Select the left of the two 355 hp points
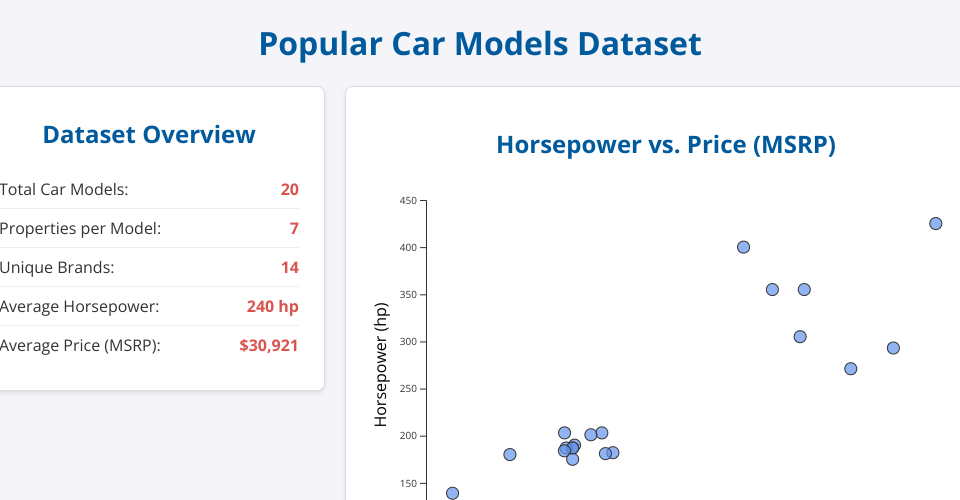This screenshot has height=500, width=960. pyautogui.click(x=772, y=290)
